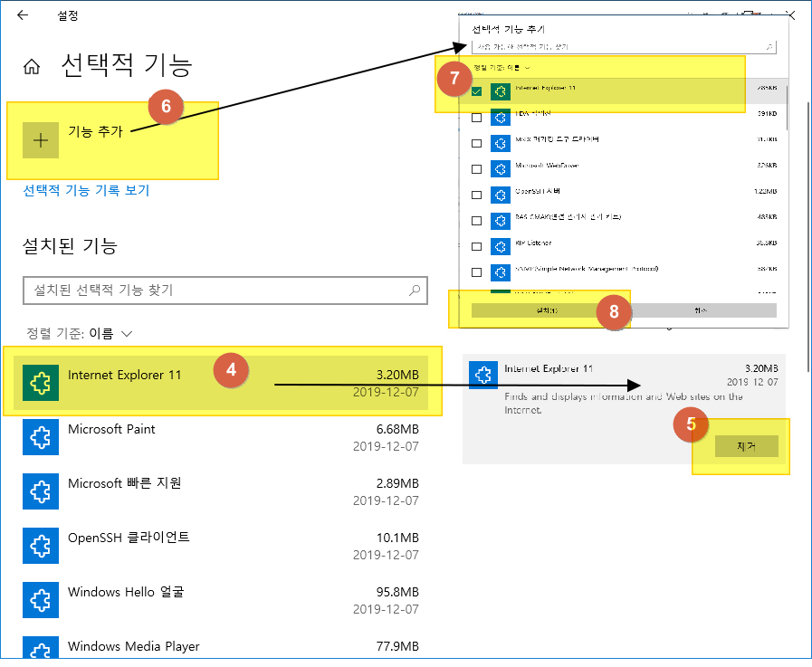Click RIP Listener name in dialog list
This screenshot has height=667, width=812.
pyautogui.click(x=533, y=243)
